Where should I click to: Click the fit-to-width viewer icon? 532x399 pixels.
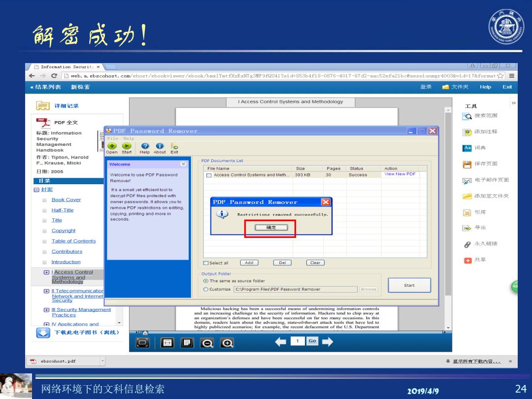click(x=167, y=343)
